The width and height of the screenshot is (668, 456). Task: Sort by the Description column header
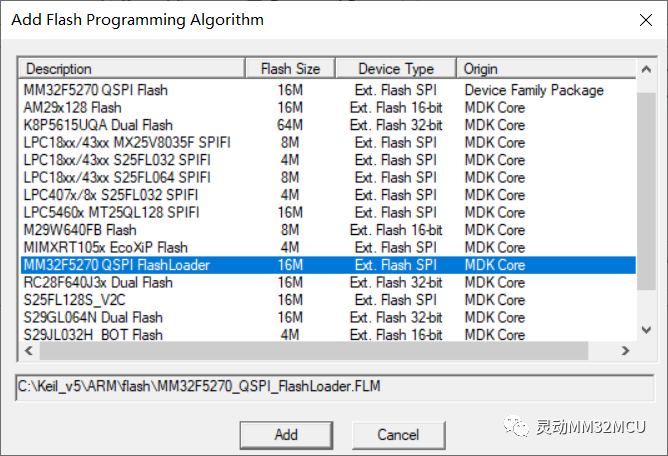coord(132,69)
